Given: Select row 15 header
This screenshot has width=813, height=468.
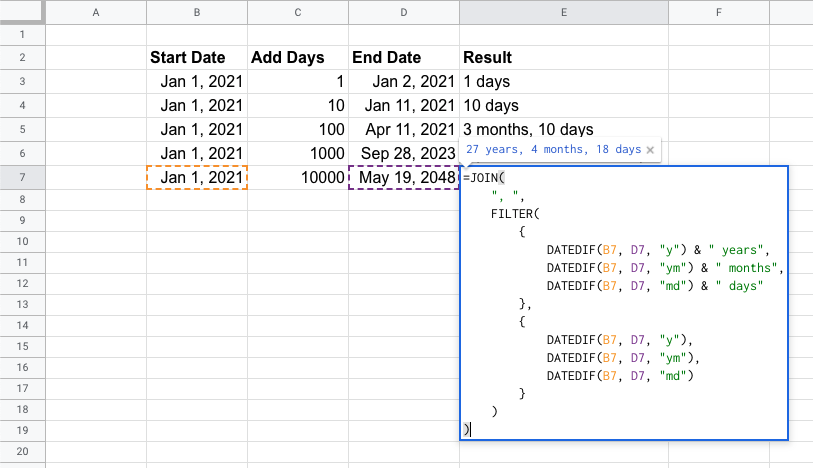Looking at the screenshot, I should point(23,358).
